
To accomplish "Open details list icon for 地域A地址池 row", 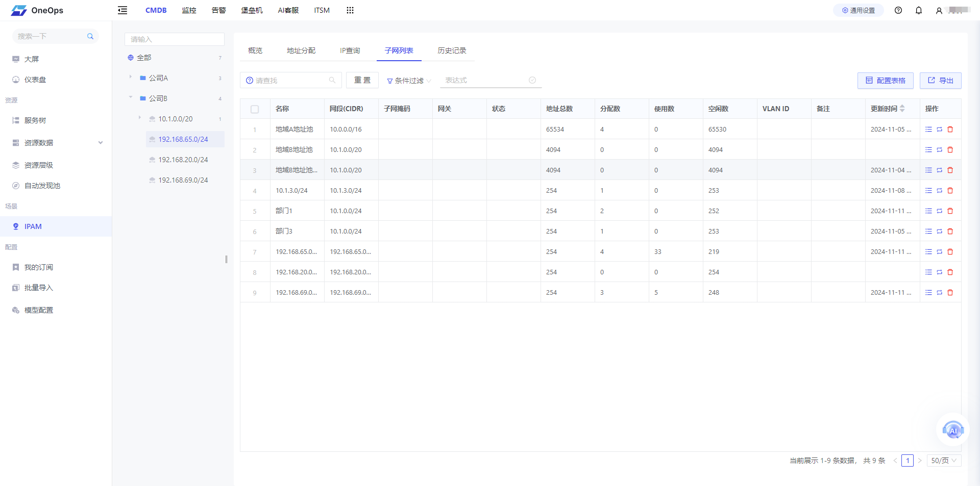I will pyautogui.click(x=928, y=130).
